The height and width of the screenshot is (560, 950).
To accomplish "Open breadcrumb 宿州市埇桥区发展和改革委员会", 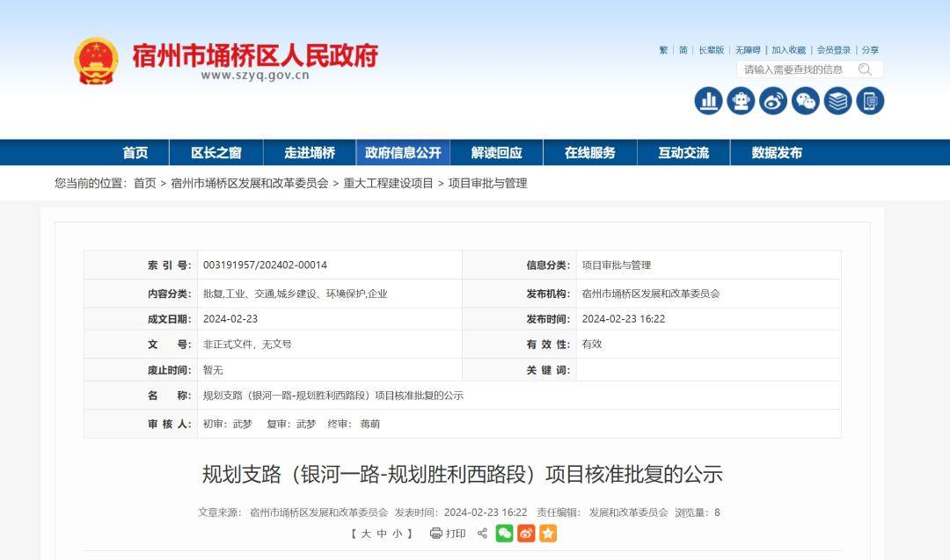I will 250,184.
